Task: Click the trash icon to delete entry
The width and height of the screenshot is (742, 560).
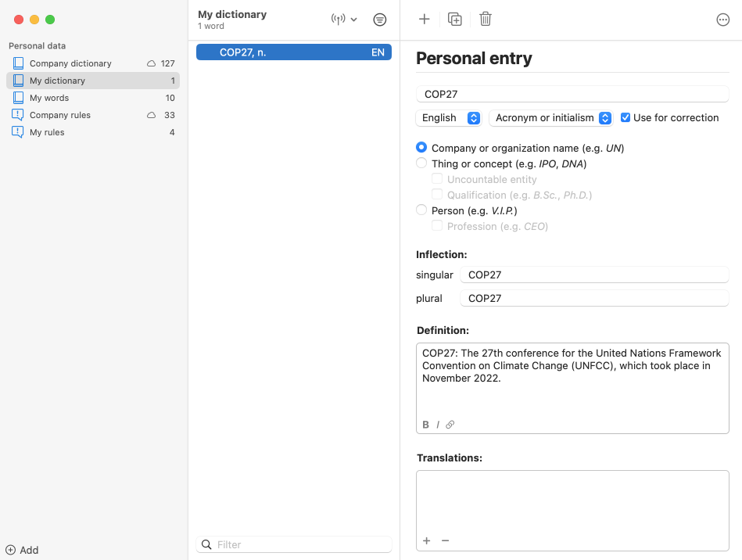Action: click(x=486, y=20)
